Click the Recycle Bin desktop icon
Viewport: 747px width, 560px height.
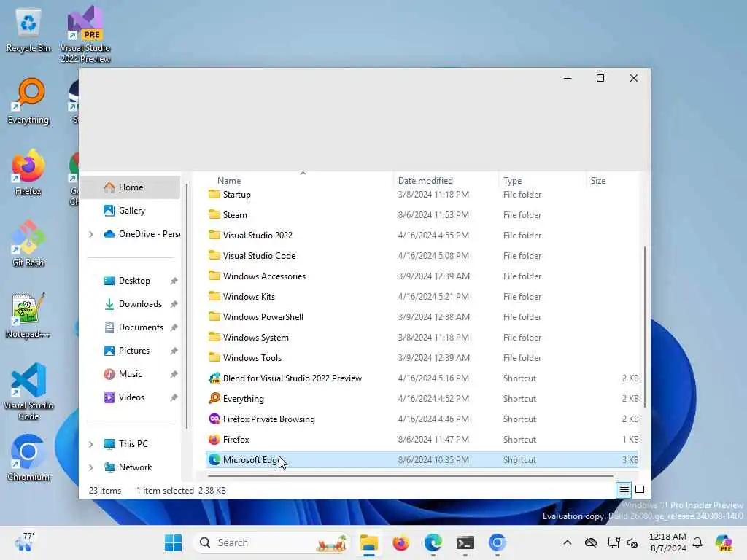coord(28,29)
